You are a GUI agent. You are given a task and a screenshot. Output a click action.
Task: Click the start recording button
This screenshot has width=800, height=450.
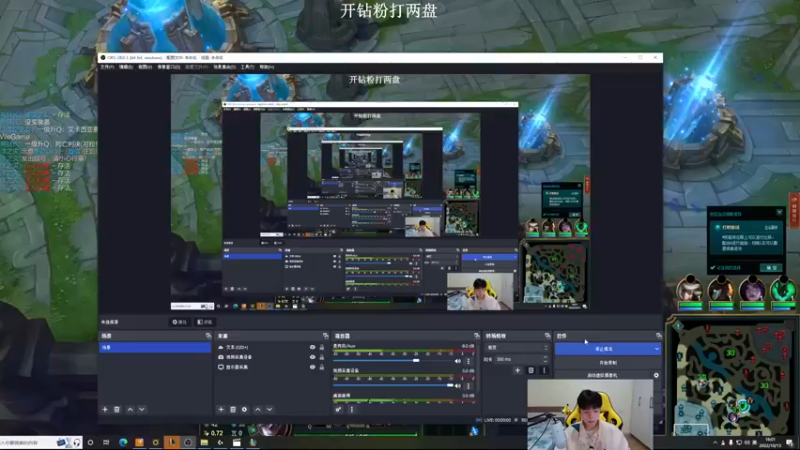click(608, 363)
